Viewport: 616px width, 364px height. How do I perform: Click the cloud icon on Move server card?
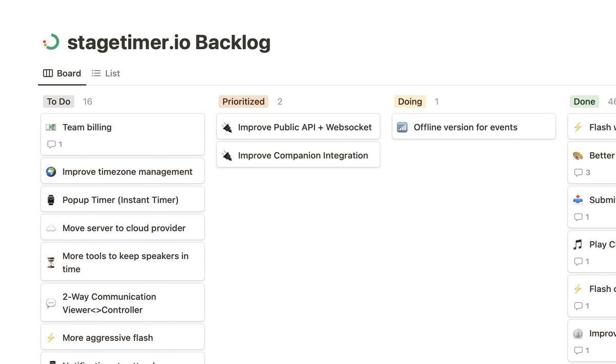click(x=51, y=228)
